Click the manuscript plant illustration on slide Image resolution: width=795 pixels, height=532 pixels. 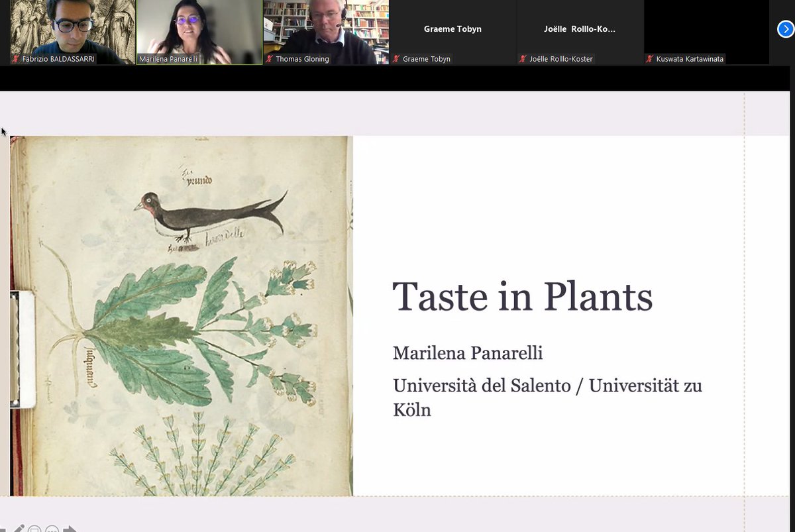[182, 316]
